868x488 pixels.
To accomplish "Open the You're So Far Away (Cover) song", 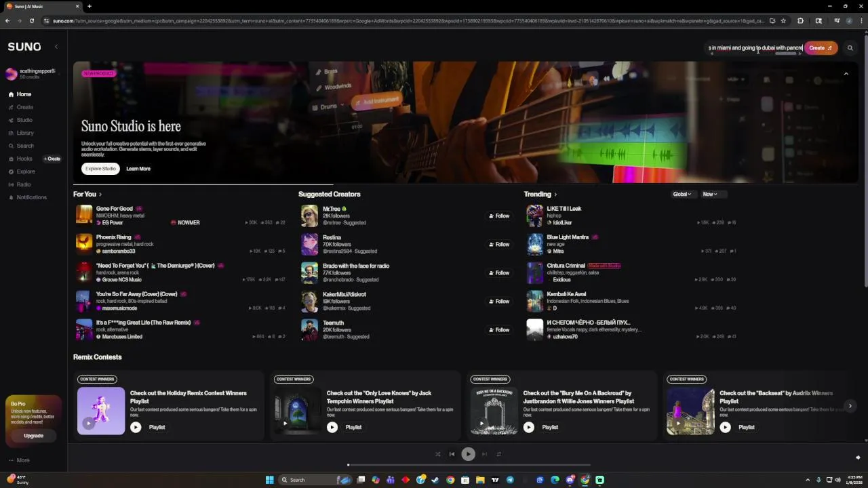I will (136, 294).
